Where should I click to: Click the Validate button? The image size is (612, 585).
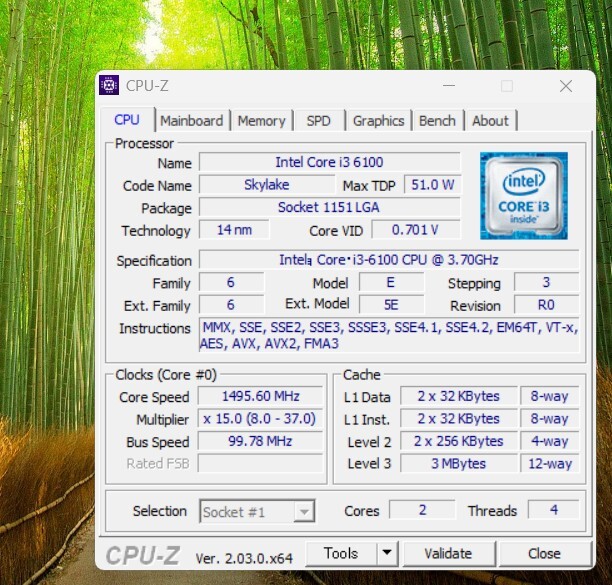point(448,553)
